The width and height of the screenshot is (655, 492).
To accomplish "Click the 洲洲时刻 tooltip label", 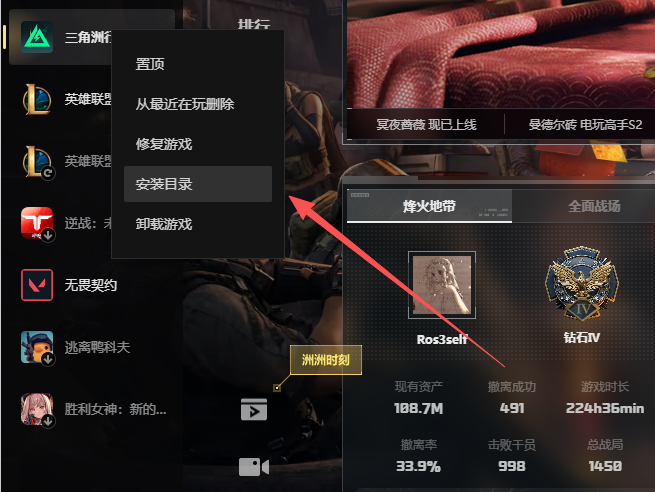I will coord(326,360).
